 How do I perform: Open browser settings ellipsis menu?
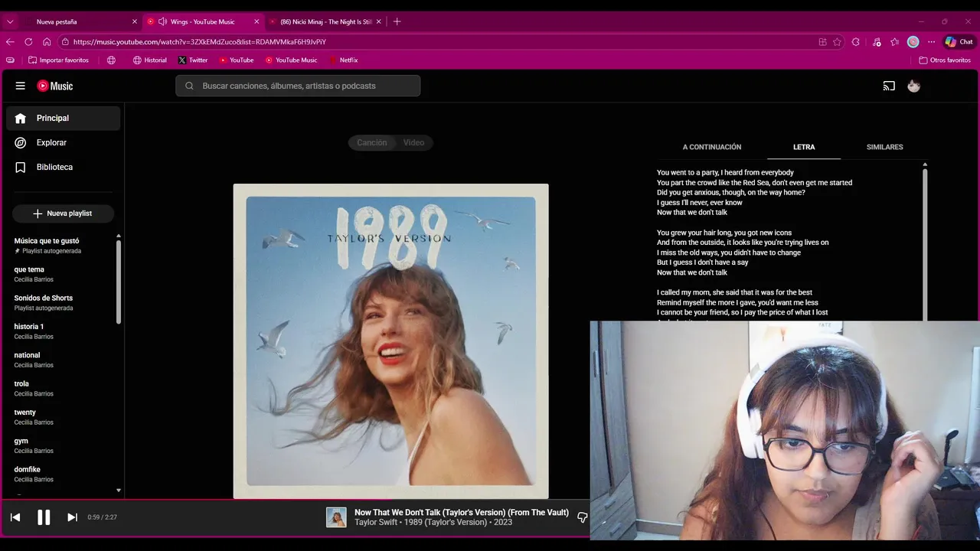[931, 42]
